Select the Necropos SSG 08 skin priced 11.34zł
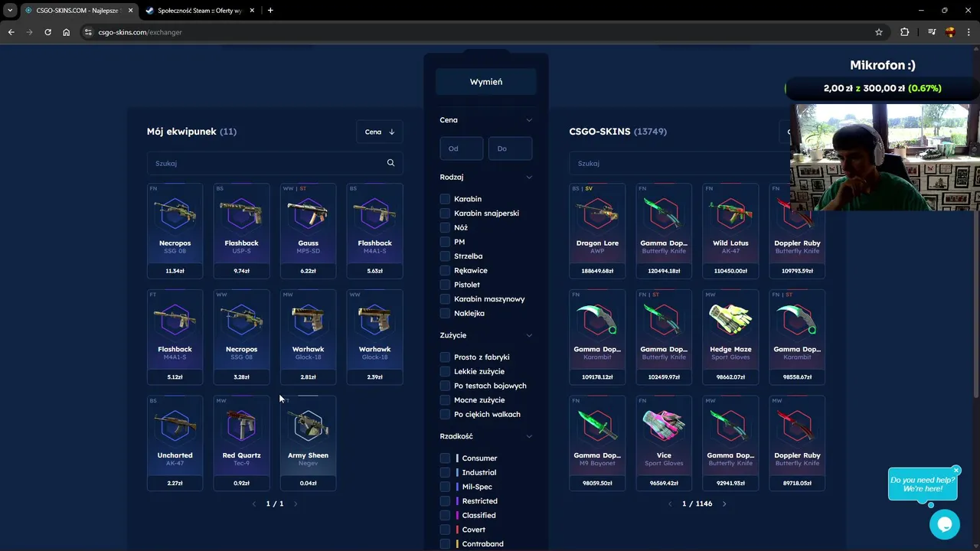Image resolution: width=980 pixels, height=551 pixels. (x=175, y=230)
